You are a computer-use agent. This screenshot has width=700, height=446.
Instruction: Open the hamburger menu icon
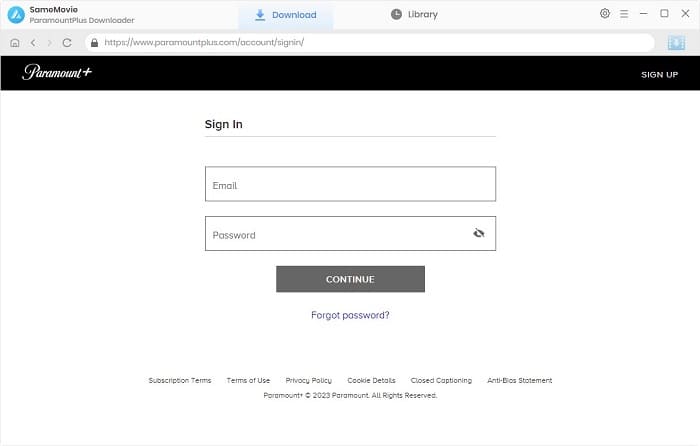pos(624,14)
